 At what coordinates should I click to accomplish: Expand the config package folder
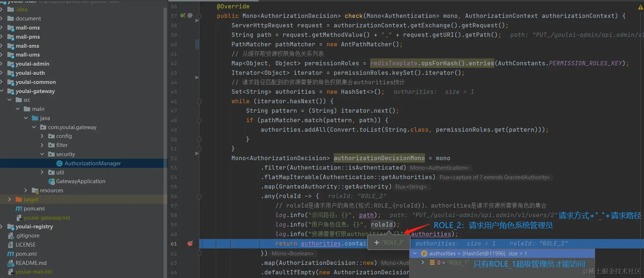coord(42,136)
